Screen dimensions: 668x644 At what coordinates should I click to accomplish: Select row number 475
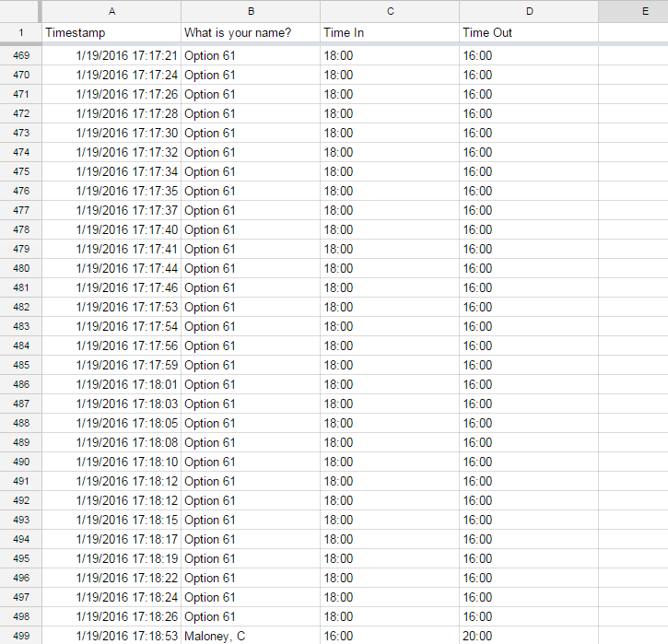21,171
